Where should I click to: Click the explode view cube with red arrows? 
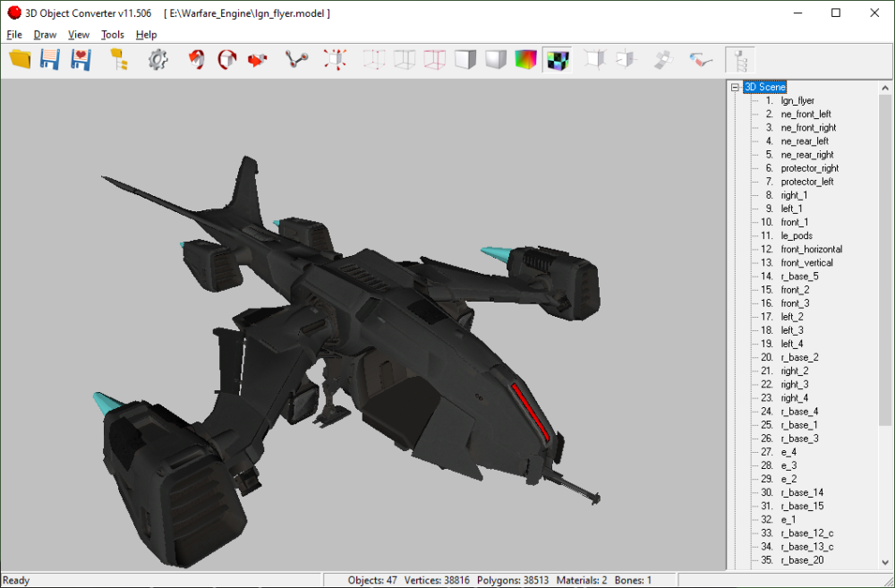click(x=335, y=59)
